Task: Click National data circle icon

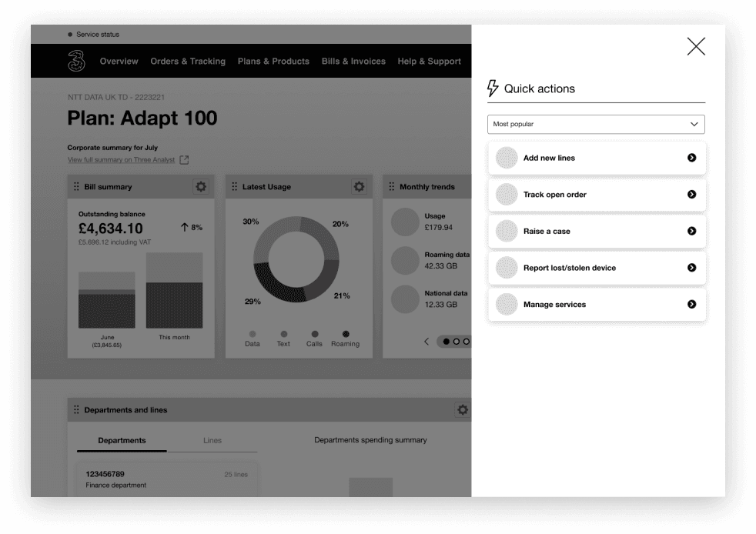Action: tap(405, 299)
